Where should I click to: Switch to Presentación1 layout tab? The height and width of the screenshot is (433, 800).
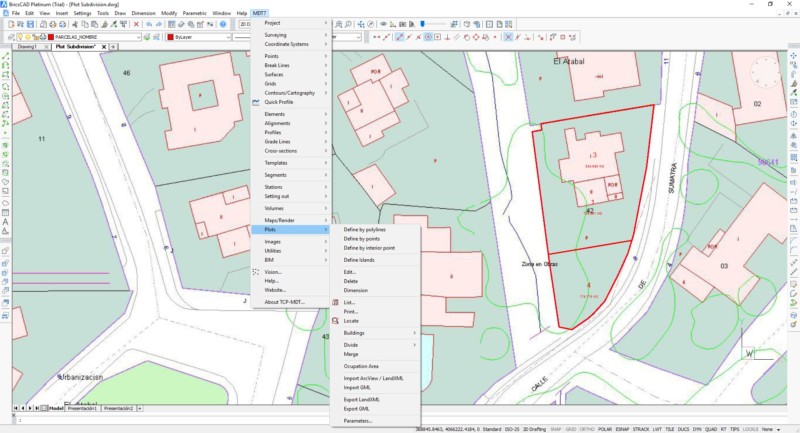83,409
